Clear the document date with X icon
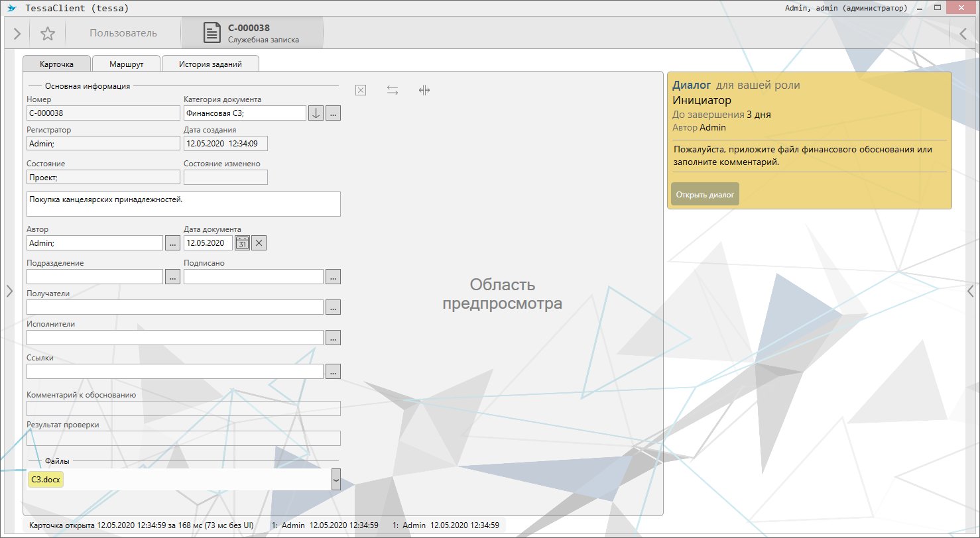This screenshot has height=538, width=980. 260,243
